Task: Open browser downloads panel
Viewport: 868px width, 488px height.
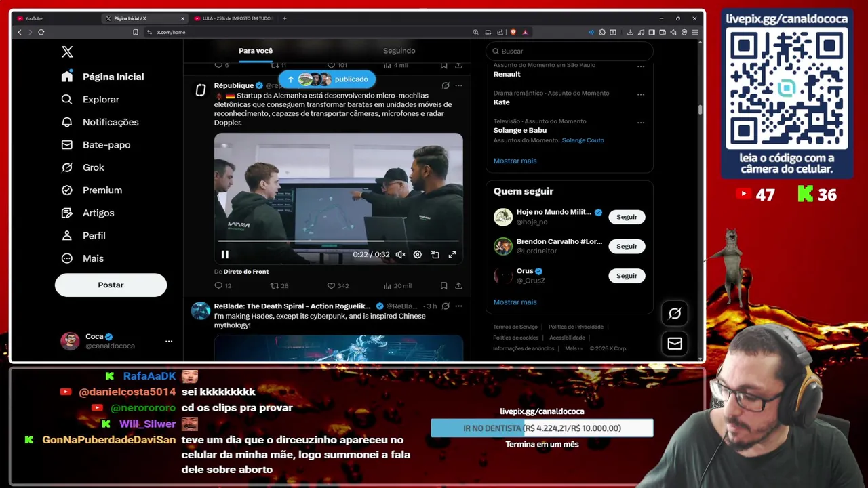Action: [630, 32]
